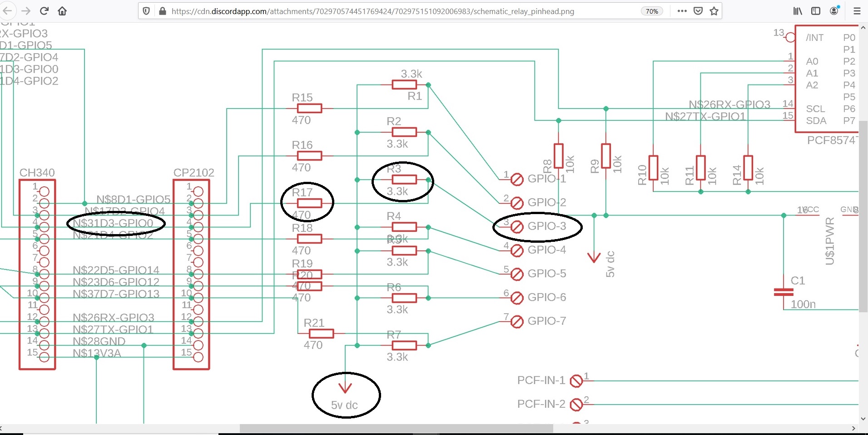
Task: Click the scroll right arrow
Action: point(853,428)
